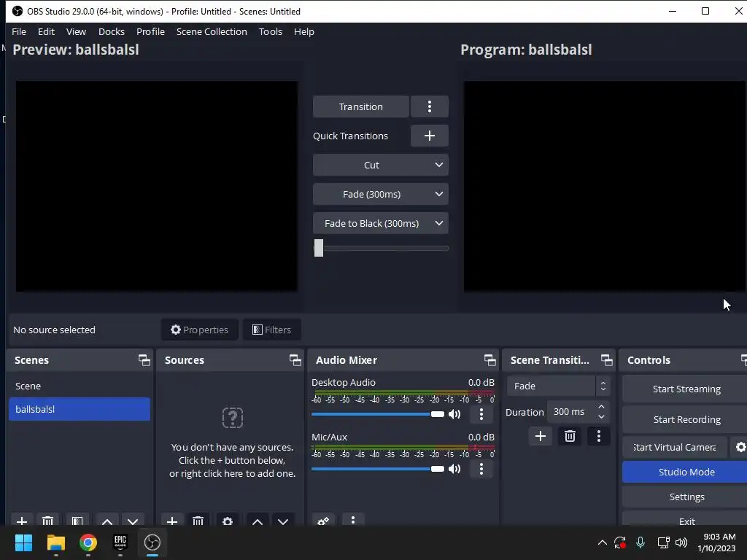Open the View menu
Screen dimensions: 747x560
pyautogui.click(x=76, y=31)
